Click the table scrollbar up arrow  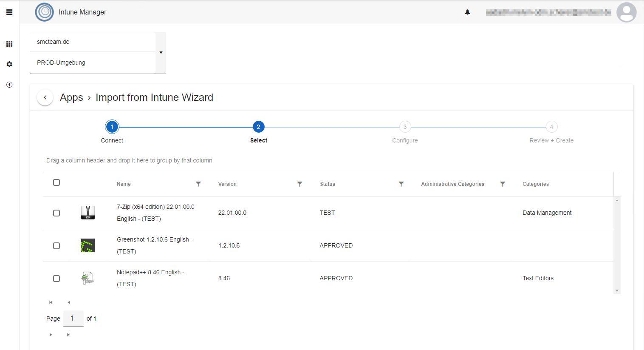(x=617, y=200)
